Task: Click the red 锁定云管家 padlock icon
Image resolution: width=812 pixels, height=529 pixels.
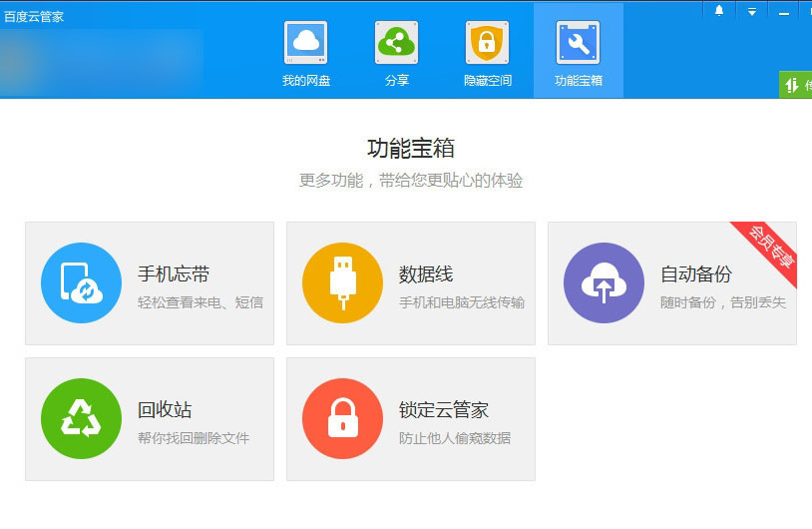Action: pos(342,419)
